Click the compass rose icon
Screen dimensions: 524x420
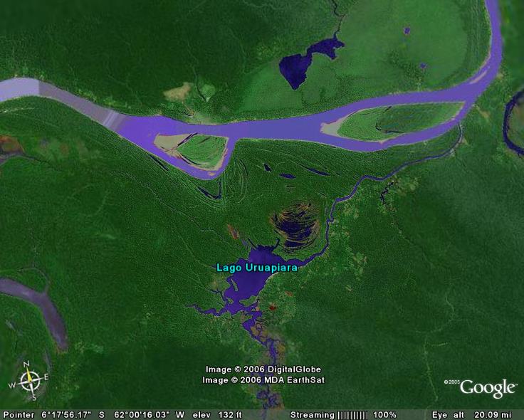point(30,381)
